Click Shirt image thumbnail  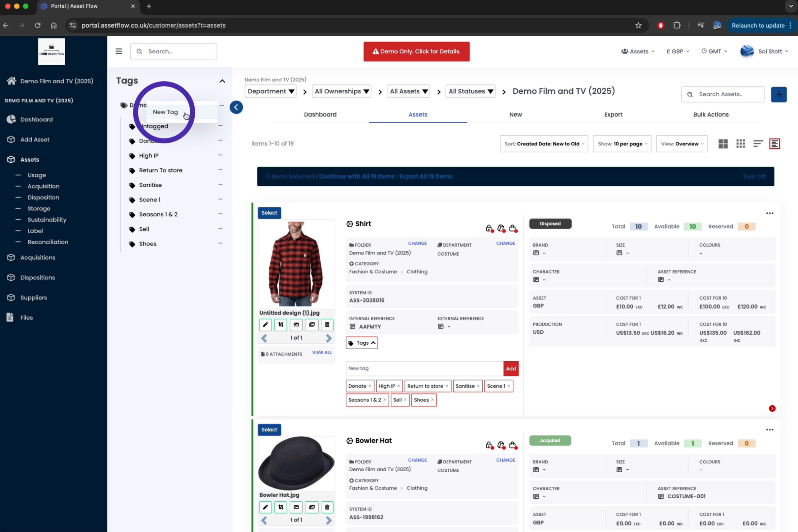coord(296,264)
